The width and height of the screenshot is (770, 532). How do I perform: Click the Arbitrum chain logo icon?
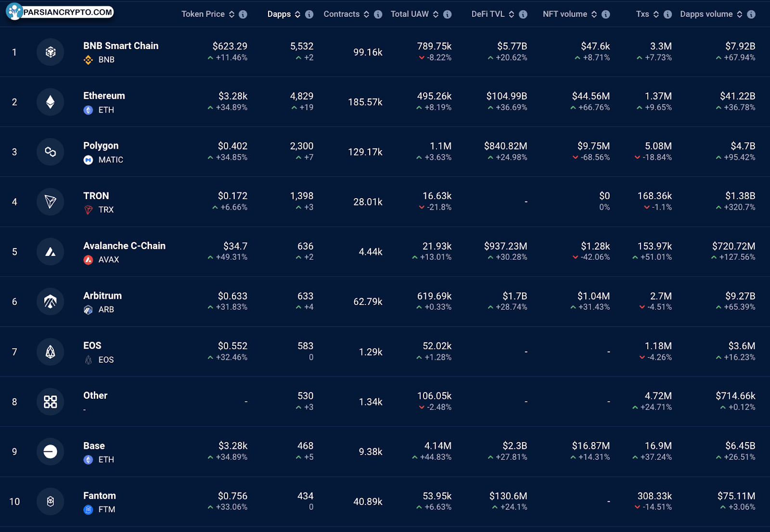pyautogui.click(x=51, y=302)
